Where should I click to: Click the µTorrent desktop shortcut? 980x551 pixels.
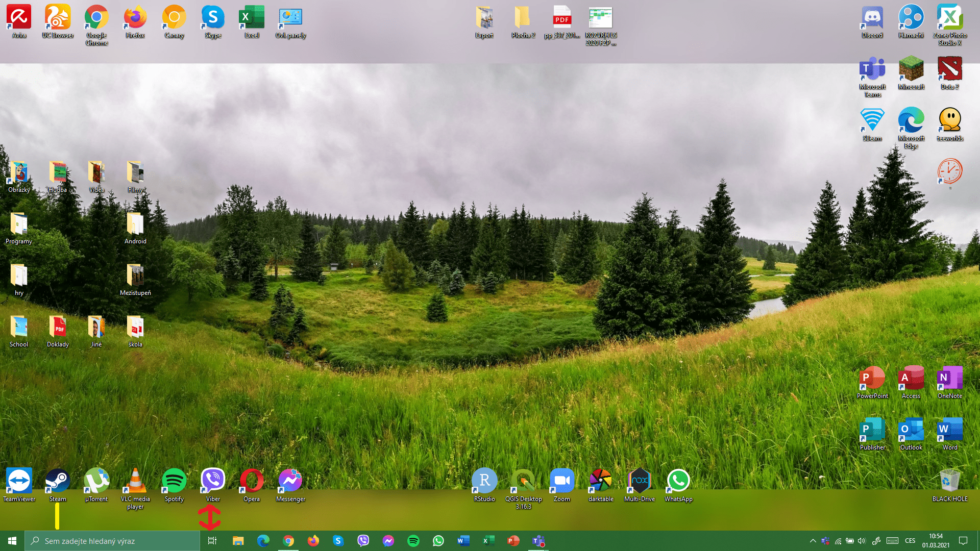tap(96, 481)
